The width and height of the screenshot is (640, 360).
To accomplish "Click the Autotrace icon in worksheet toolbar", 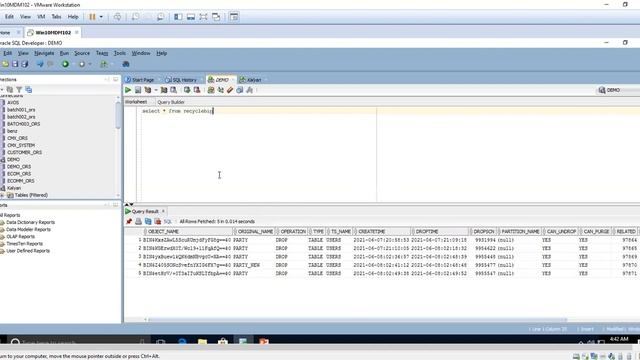I will coord(164,90).
